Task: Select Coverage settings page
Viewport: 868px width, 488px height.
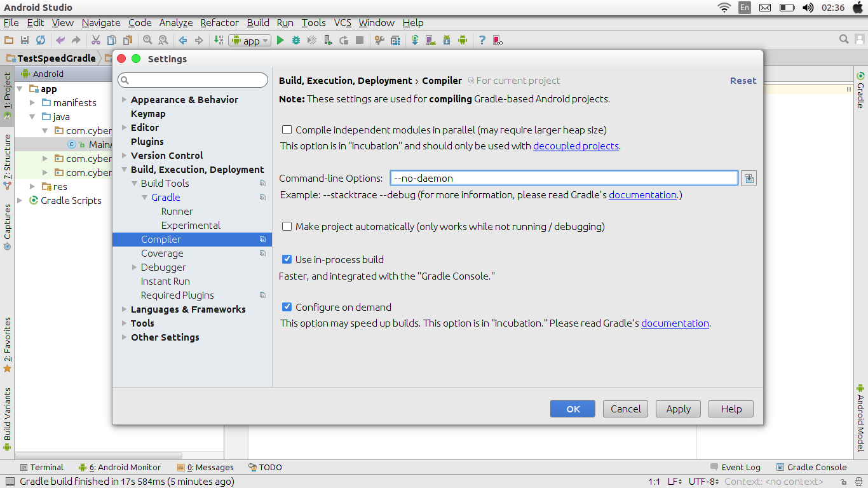Action: 162,254
